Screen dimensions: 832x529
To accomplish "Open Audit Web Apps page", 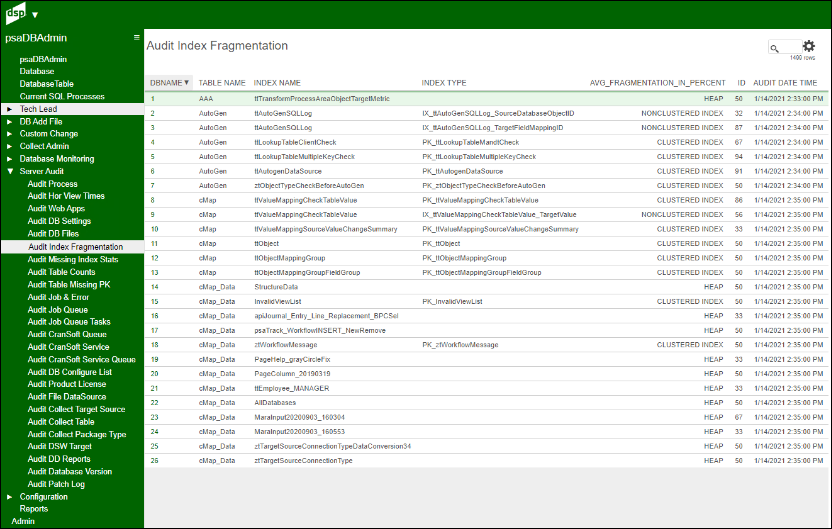I will pyautogui.click(x=56, y=209).
